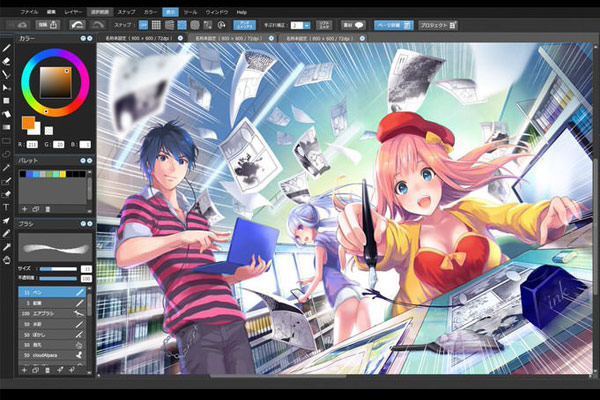This screenshot has width=600, height=400.
Task: Select the Airbrush (エアブラシ) brush
Action: pos(52,313)
